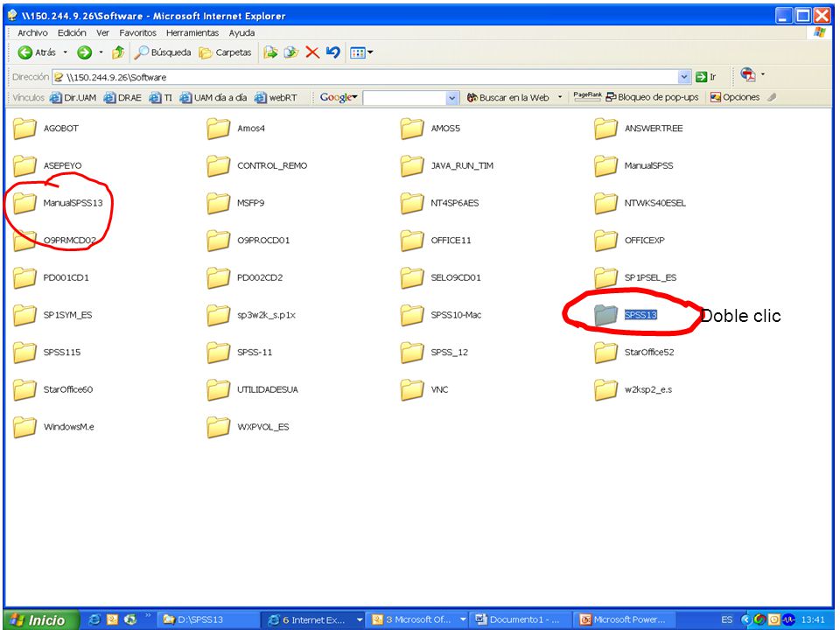Open the Internet Explorer taskbar group
The width and height of the screenshot is (840, 630).
[x=315, y=619]
